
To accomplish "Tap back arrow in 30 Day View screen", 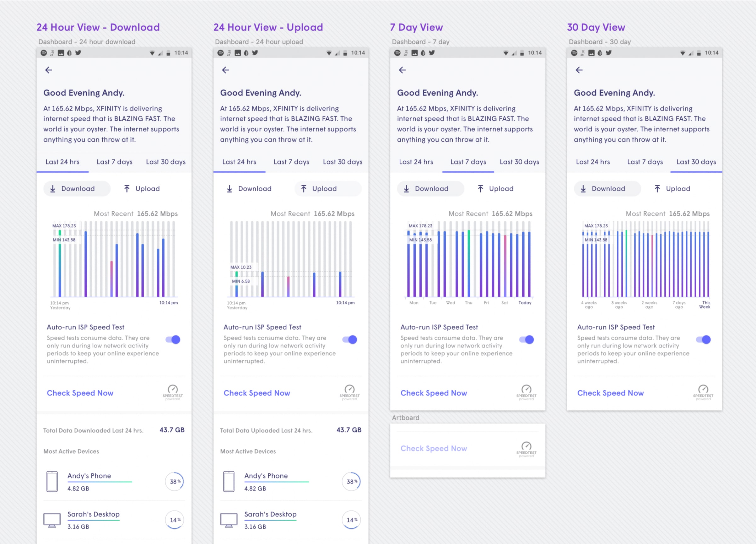I will click(x=579, y=70).
